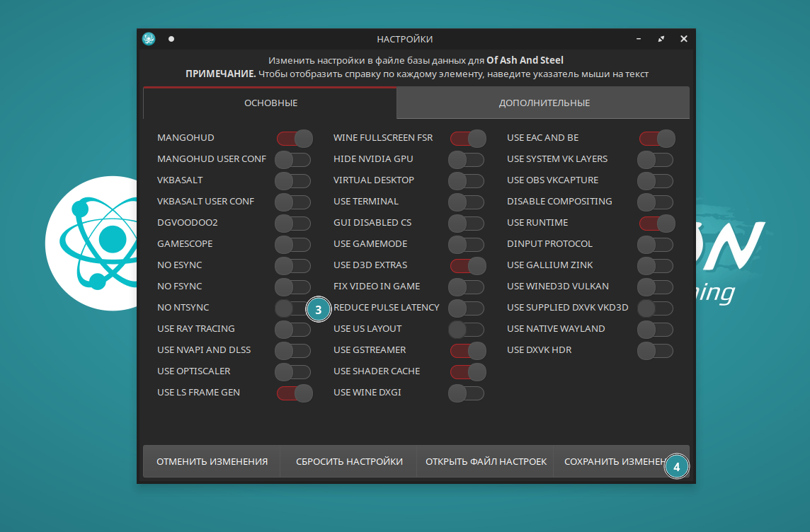Disable USE SHADER CACHE switch
The height and width of the screenshot is (532, 810).
tap(468, 371)
